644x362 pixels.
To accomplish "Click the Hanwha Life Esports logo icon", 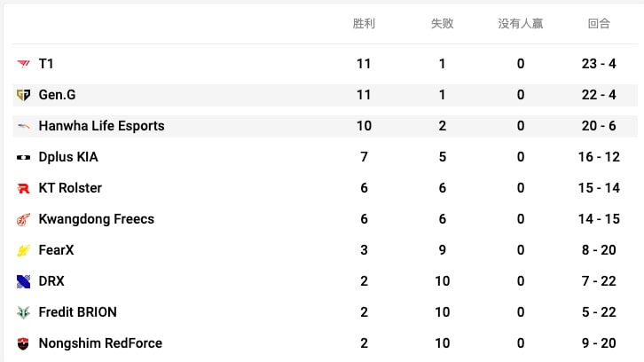I will (x=23, y=126).
